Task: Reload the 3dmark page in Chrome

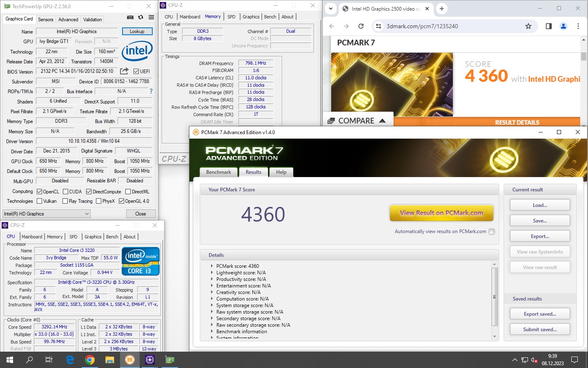Action: tap(361, 26)
